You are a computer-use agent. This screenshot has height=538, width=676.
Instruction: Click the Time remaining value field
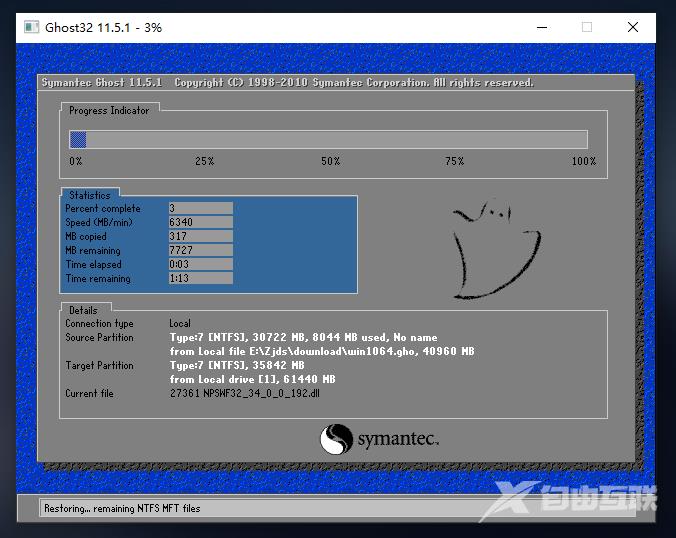(200, 278)
